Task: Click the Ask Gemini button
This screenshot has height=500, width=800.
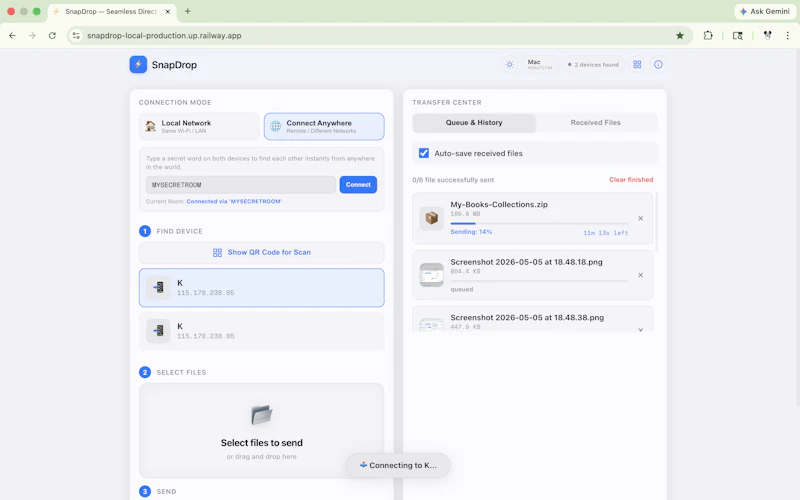Action: 765,11
